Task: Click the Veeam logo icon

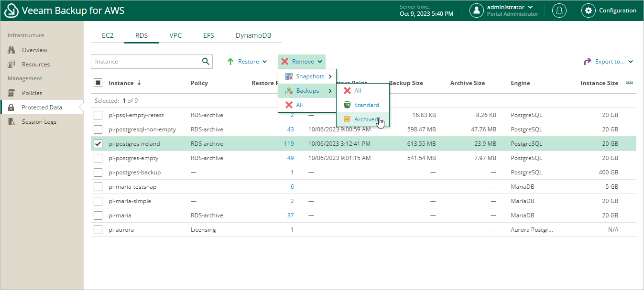Action: coord(11,11)
